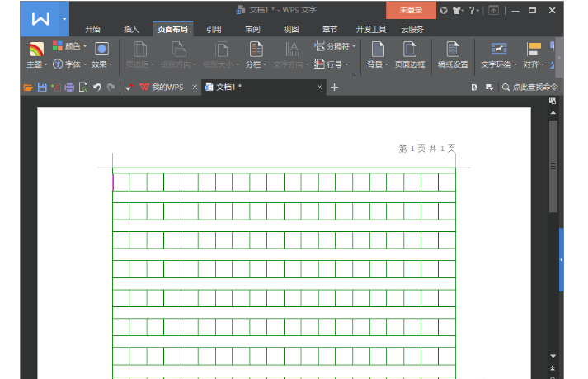Click the print preview icon
This screenshot has width=588, height=379.
pos(83,87)
